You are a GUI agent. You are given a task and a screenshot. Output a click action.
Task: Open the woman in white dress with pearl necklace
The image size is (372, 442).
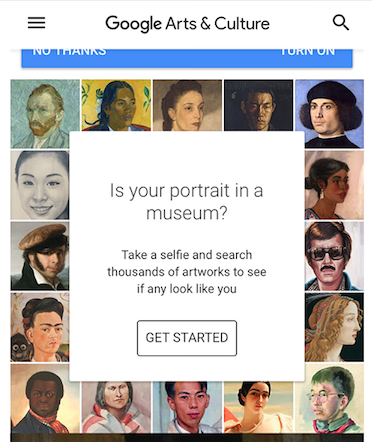click(x=258, y=407)
